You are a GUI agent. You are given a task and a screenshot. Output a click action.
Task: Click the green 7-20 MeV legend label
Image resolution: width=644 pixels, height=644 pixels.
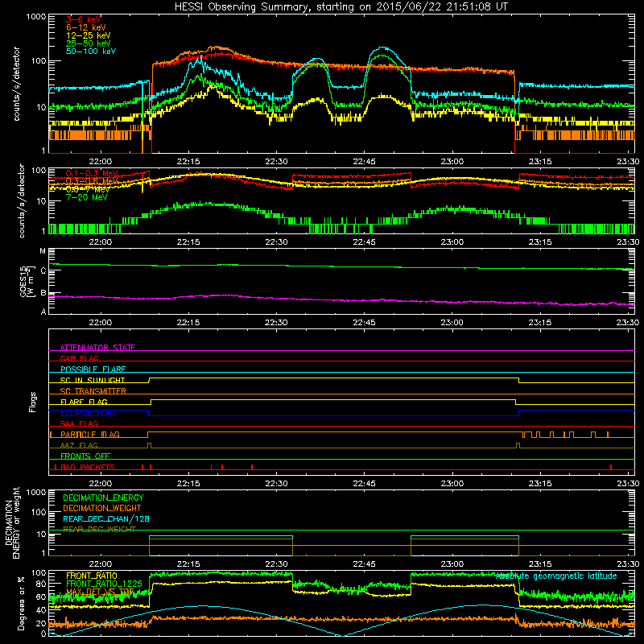click(x=87, y=197)
